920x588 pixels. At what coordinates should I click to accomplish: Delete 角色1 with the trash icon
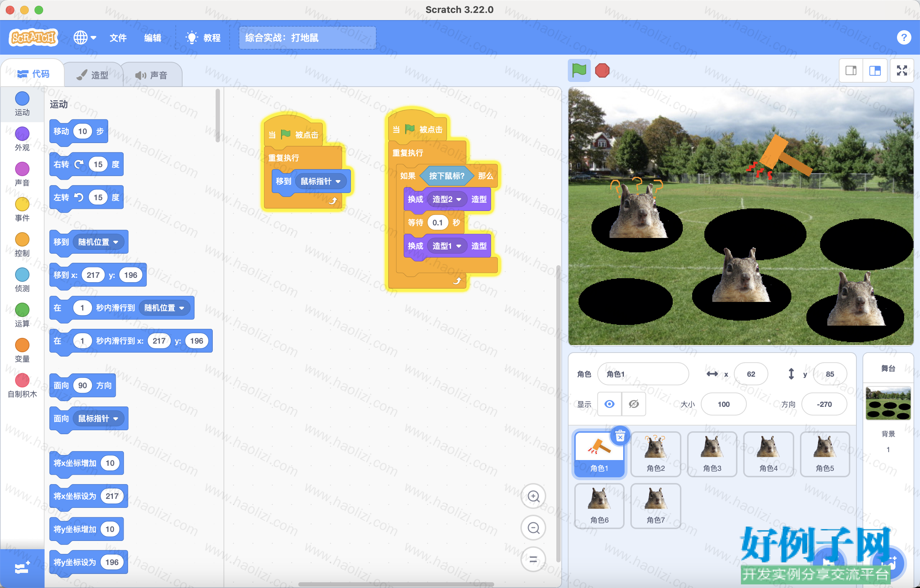coord(620,436)
